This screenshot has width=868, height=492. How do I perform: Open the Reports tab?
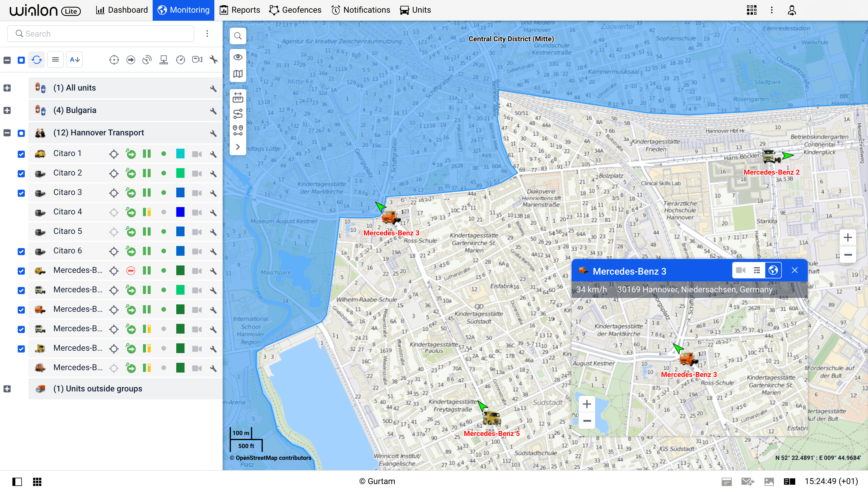[240, 10]
